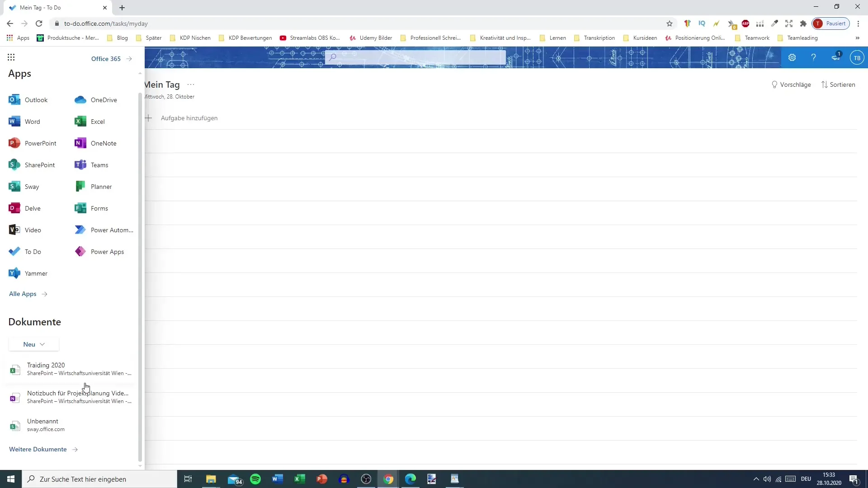This screenshot has width=868, height=488.
Task: Open the Chrome three-dot menu
Action: click(859, 23)
